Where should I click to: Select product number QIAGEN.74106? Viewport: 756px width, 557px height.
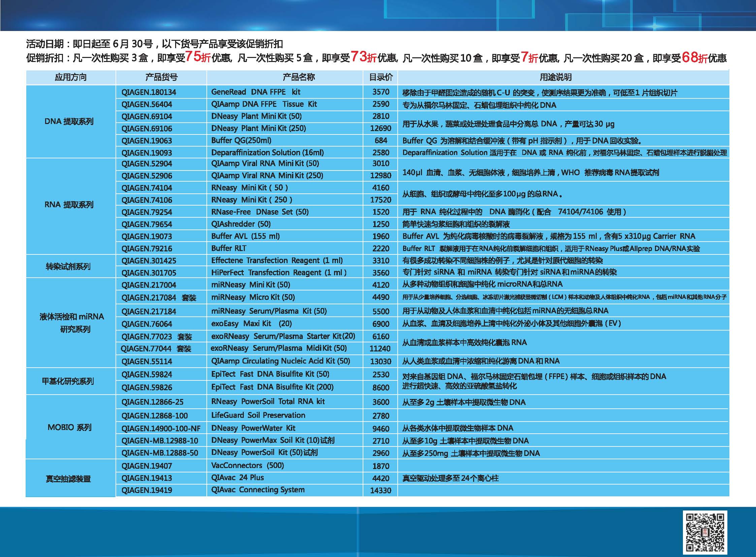147,200
